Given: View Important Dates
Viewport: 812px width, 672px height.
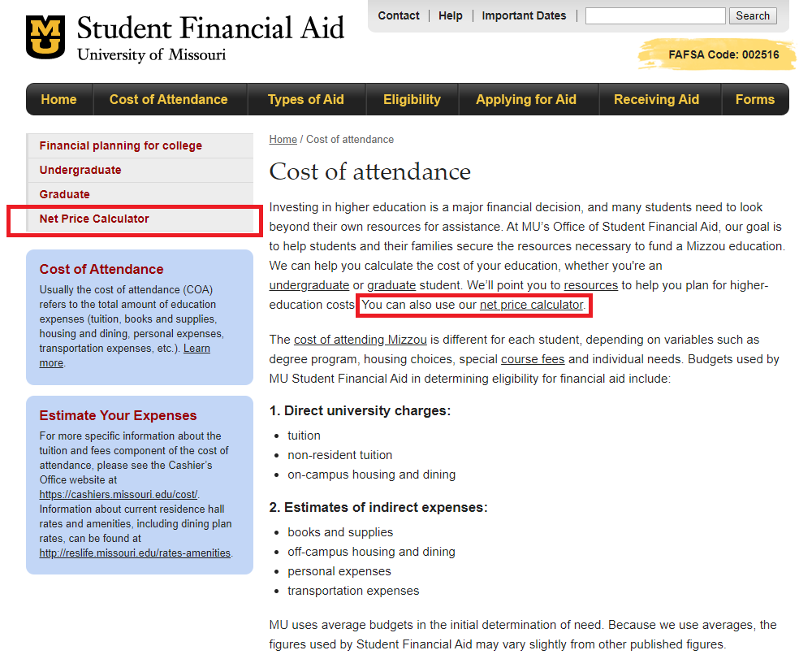Looking at the screenshot, I should tap(524, 15).
